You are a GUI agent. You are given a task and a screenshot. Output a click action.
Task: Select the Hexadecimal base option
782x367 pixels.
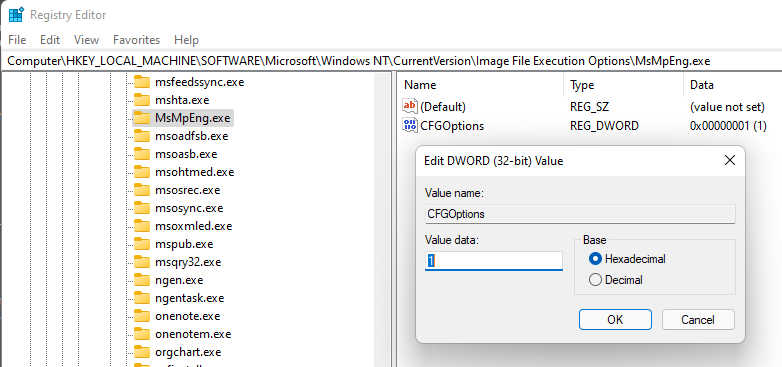627,259
